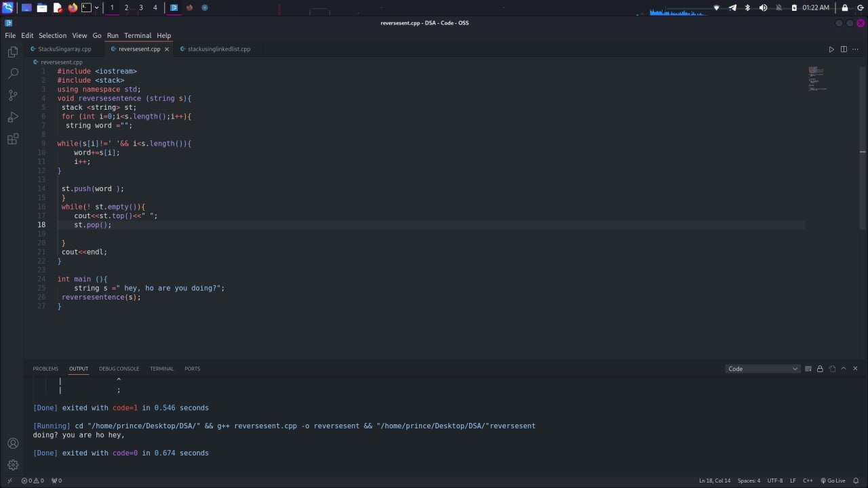The image size is (868, 488).
Task: Open the Run and Debug view
Action: (x=12, y=117)
